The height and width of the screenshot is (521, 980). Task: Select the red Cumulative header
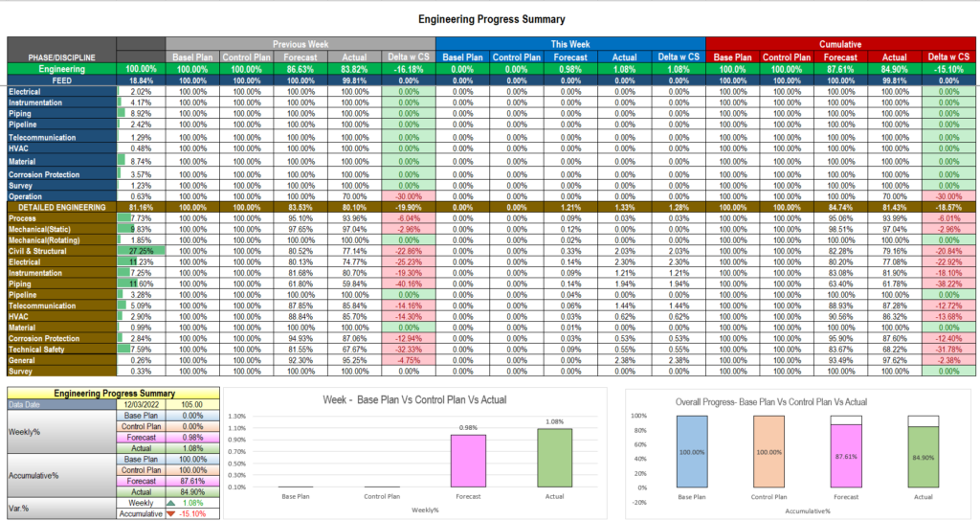pos(842,44)
